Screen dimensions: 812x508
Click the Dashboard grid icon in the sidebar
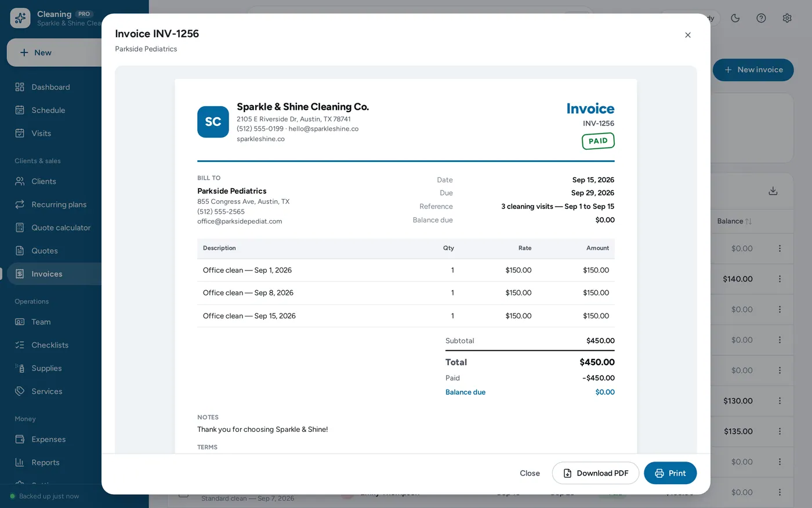click(x=20, y=87)
